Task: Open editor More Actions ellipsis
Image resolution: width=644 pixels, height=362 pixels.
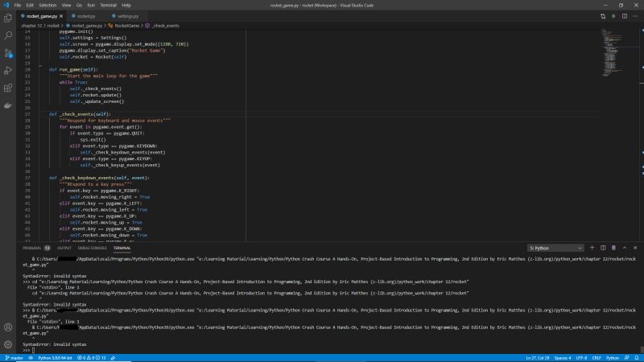Action: [x=635, y=16]
